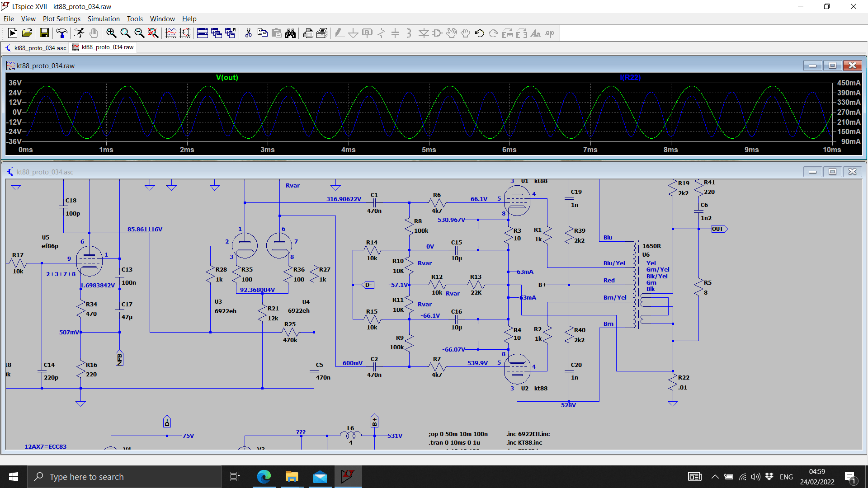Open Mail app from taskbar
This screenshot has height=488, width=868.
(320, 477)
